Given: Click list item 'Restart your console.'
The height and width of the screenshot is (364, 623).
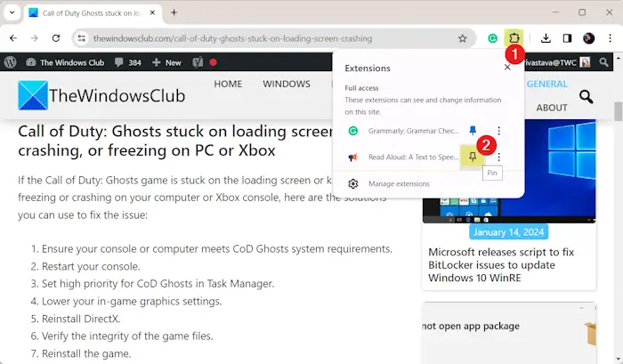Looking at the screenshot, I should pyautogui.click(x=91, y=266).
